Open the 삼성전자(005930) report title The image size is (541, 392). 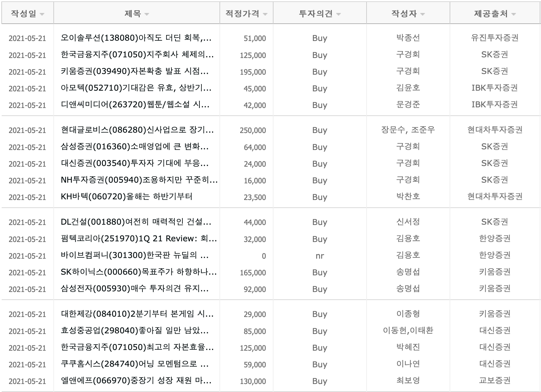click(135, 289)
